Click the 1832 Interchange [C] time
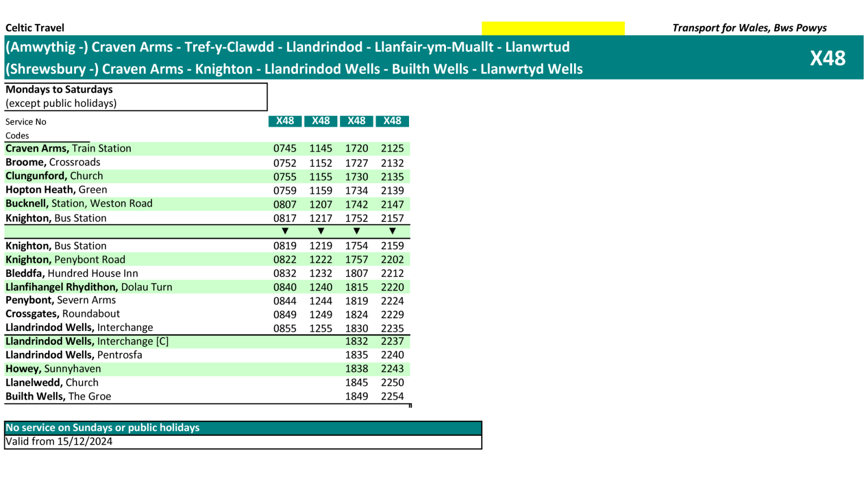The width and height of the screenshot is (868, 501). 356,342
